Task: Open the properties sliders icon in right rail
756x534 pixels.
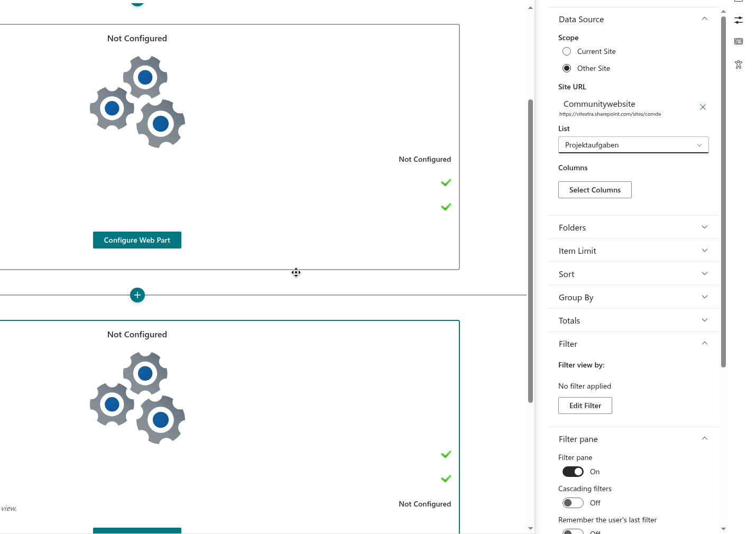Action: point(739,20)
